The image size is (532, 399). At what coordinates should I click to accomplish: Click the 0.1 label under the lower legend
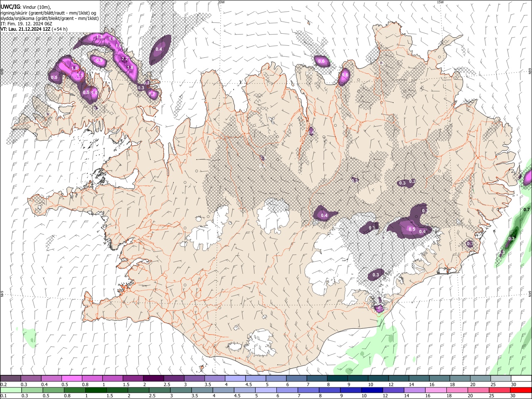[x=4, y=396]
